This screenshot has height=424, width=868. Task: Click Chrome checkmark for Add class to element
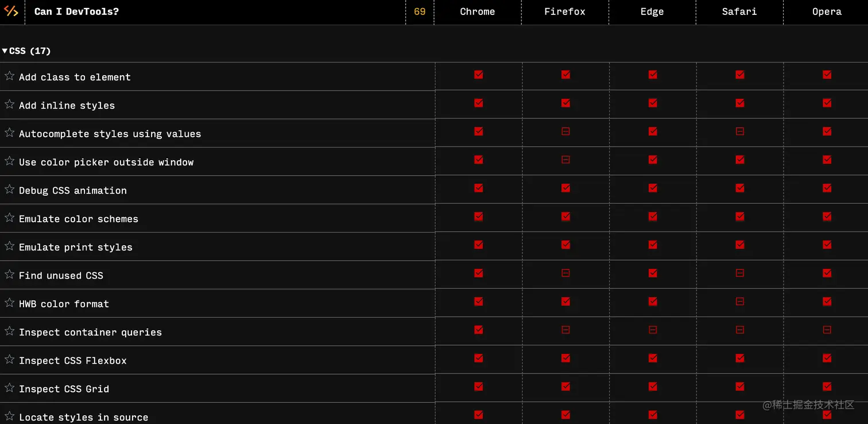(x=479, y=75)
